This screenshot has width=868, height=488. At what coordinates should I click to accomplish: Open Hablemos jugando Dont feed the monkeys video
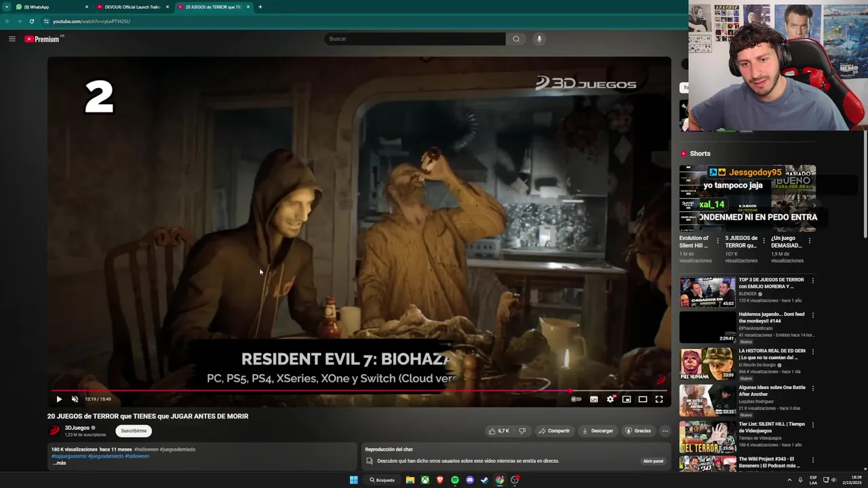click(707, 327)
